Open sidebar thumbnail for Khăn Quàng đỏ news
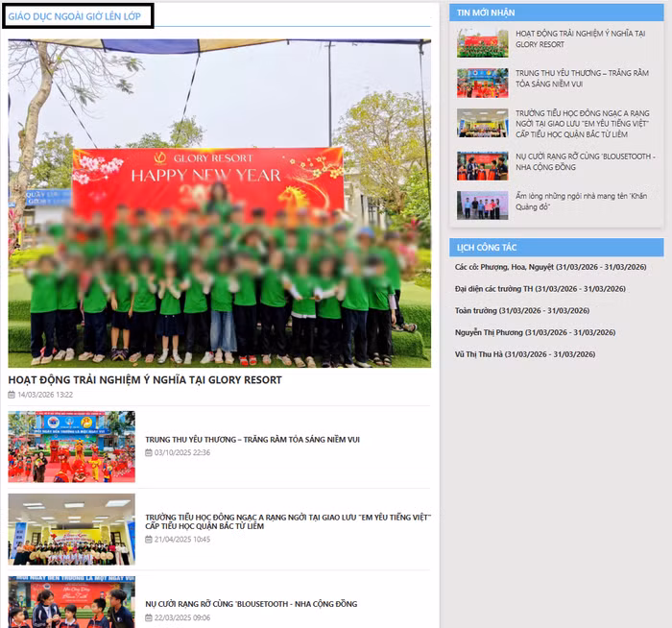Screen dimensions: 672x628 tap(483, 205)
